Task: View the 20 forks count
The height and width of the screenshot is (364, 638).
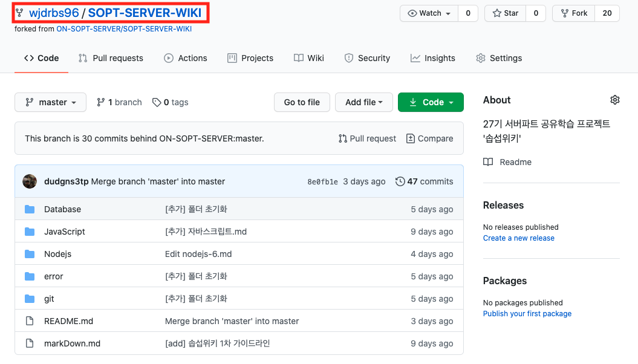Action: click(x=607, y=13)
